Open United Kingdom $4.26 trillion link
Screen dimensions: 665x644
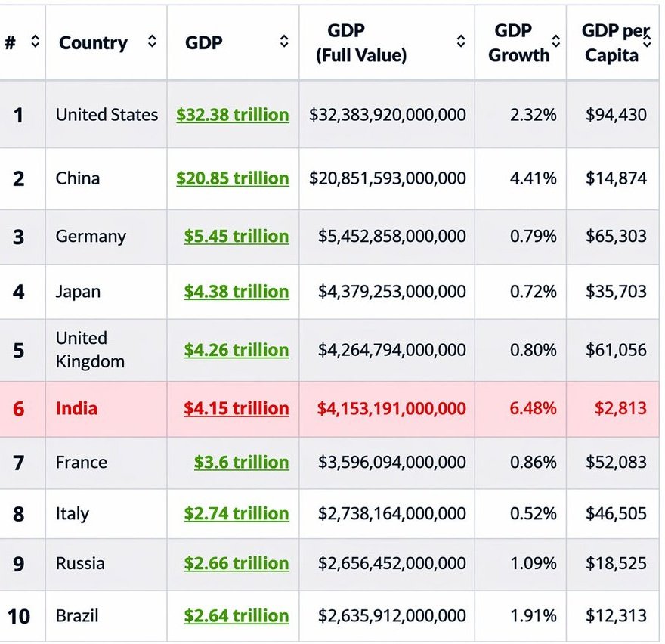pos(237,350)
